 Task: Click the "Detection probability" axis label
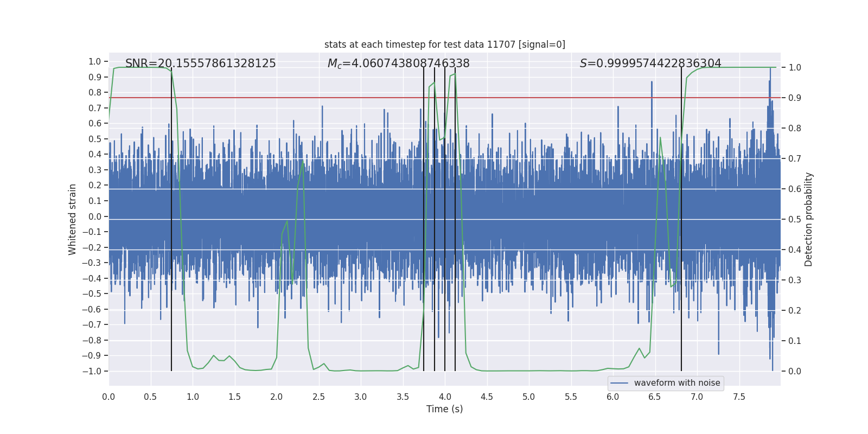809,219
